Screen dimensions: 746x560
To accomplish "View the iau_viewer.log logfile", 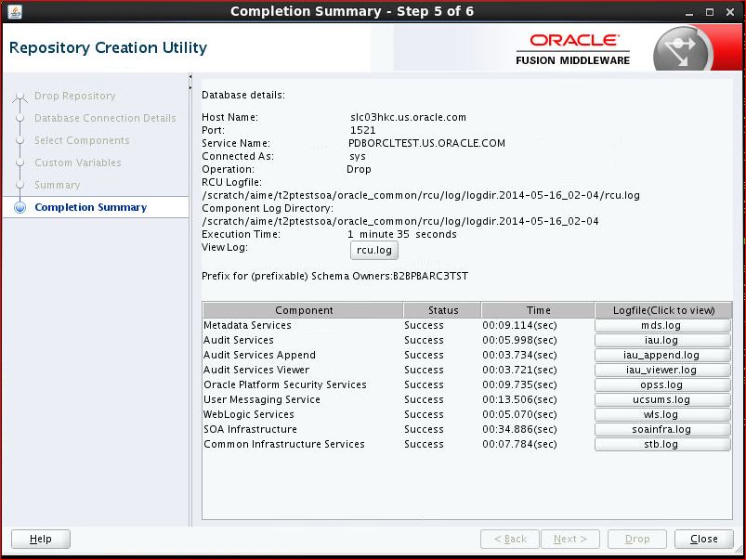I will pyautogui.click(x=662, y=370).
